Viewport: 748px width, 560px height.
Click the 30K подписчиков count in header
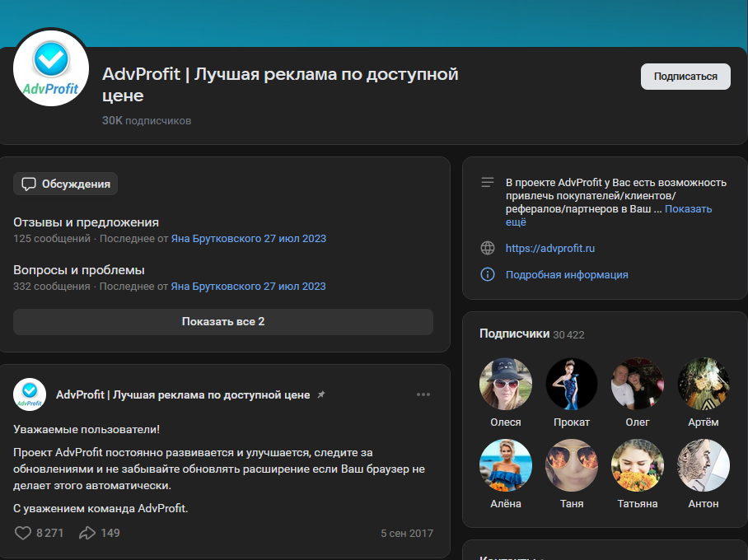pos(147,121)
